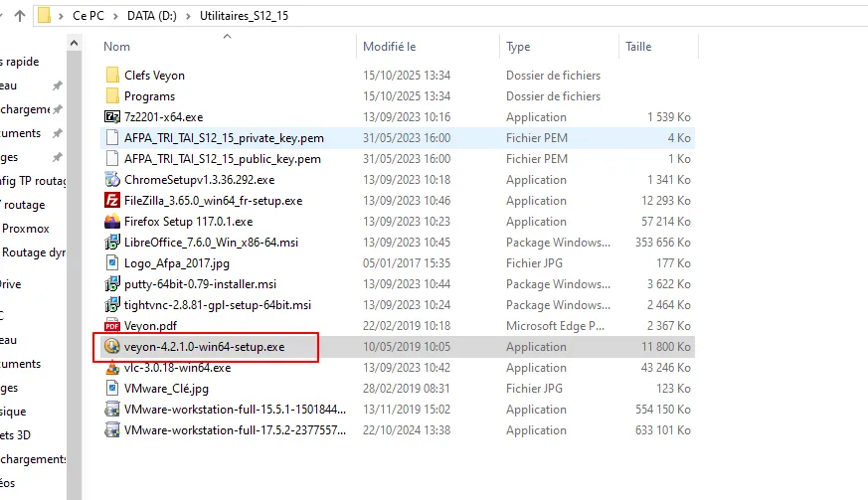This screenshot has height=500, width=868.
Task: Open the Clefs Veyon folder icon
Action: tap(112, 75)
